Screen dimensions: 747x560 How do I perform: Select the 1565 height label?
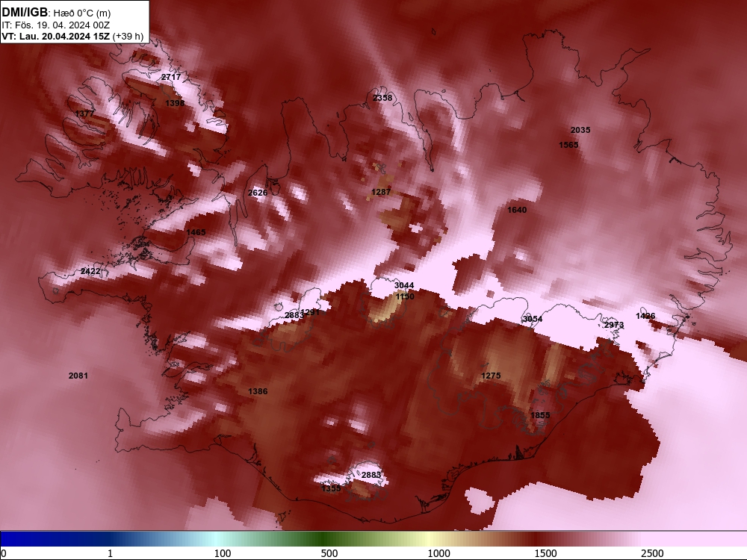(x=568, y=145)
